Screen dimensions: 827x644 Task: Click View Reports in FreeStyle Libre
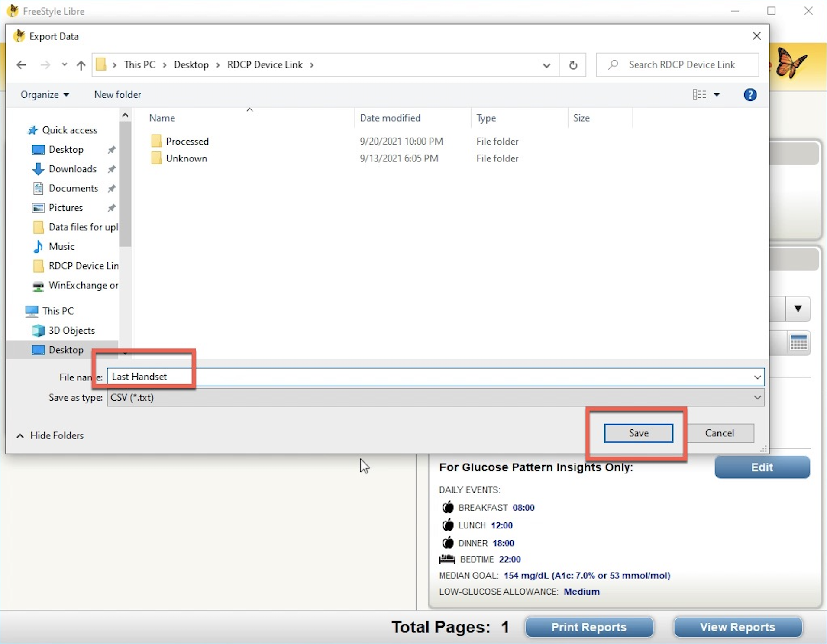[x=737, y=627]
